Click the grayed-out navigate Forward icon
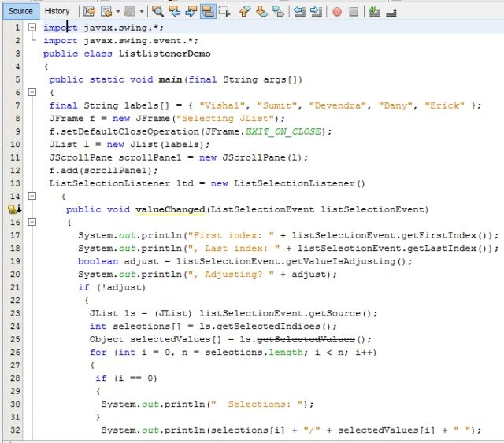Viewport: 504px width, 443px height. [x=130, y=12]
